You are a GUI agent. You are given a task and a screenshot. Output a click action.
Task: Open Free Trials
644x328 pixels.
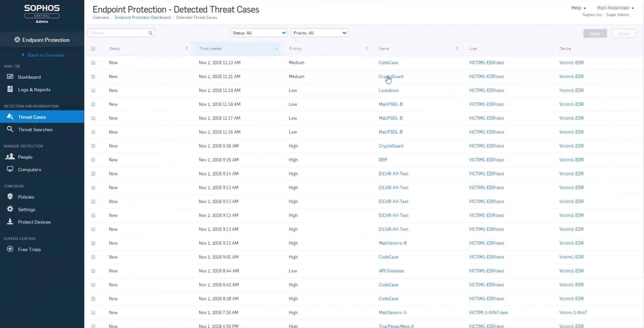pos(29,249)
